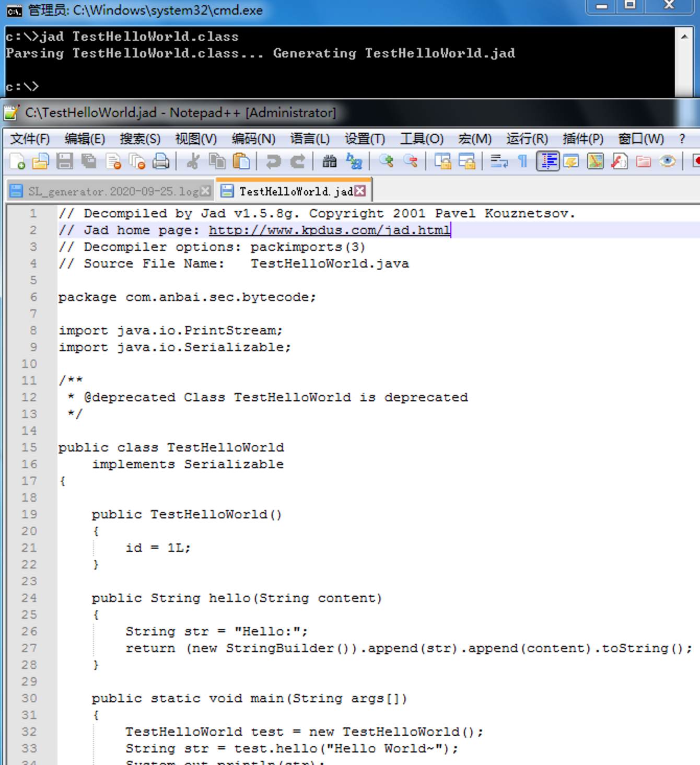Open the 编码(N) encoding menu
Screen dimensions: 700x765
[253, 139]
